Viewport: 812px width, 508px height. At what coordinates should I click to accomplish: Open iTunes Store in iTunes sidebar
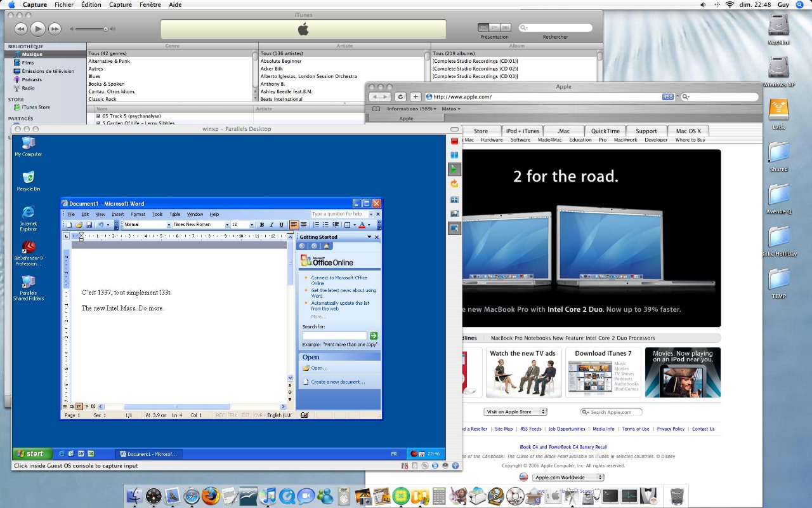(36, 107)
